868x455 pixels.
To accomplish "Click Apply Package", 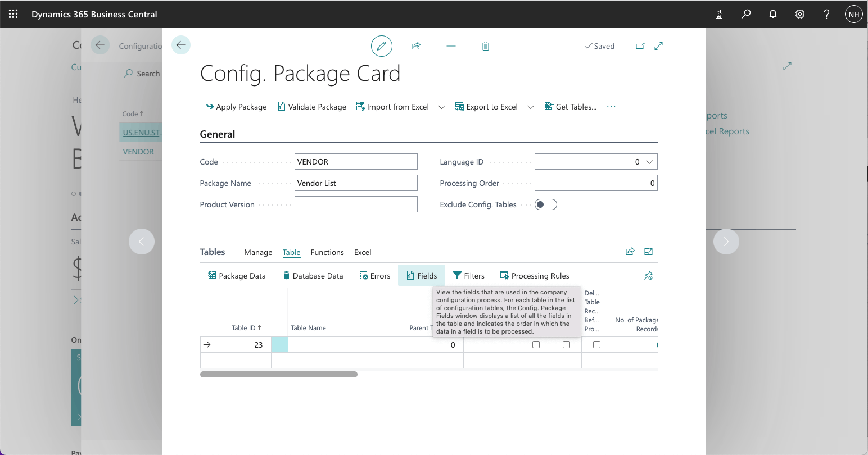I will 236,107.
